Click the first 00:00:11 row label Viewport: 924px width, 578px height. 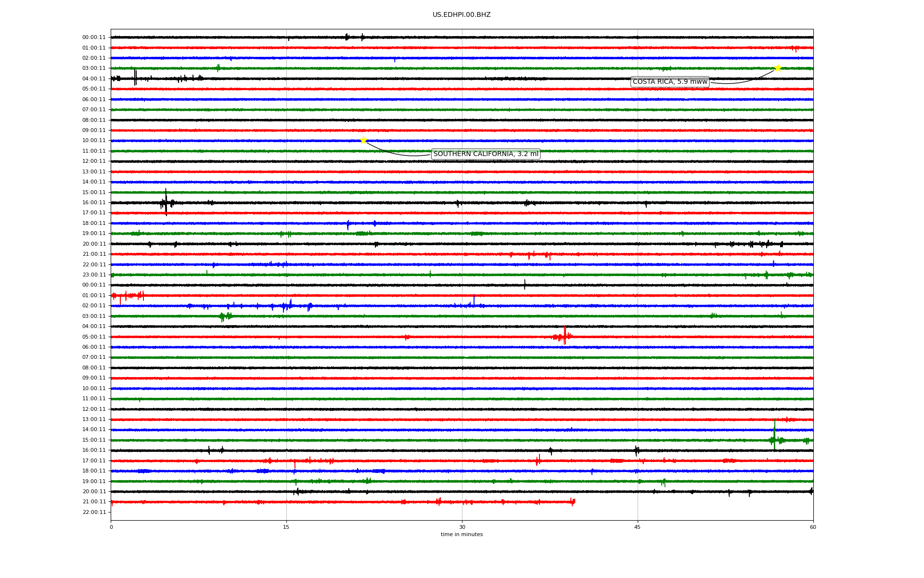click(x=94, y=38)
